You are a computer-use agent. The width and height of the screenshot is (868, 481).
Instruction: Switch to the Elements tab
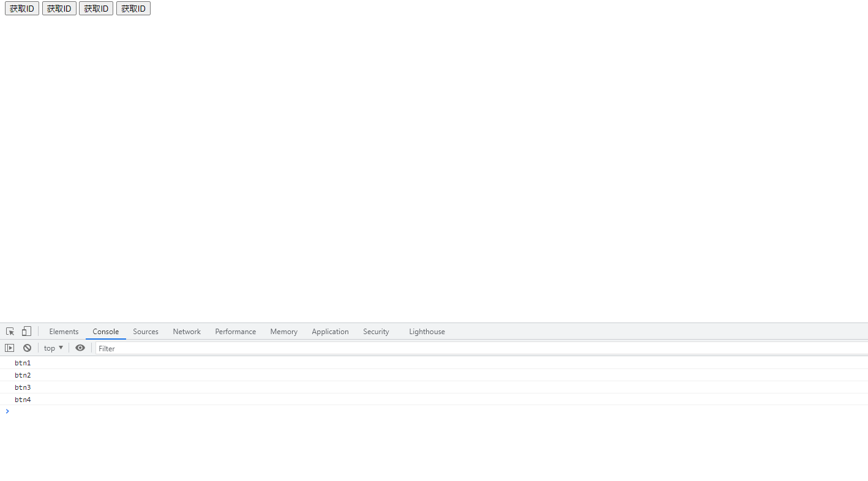[64, 331]
